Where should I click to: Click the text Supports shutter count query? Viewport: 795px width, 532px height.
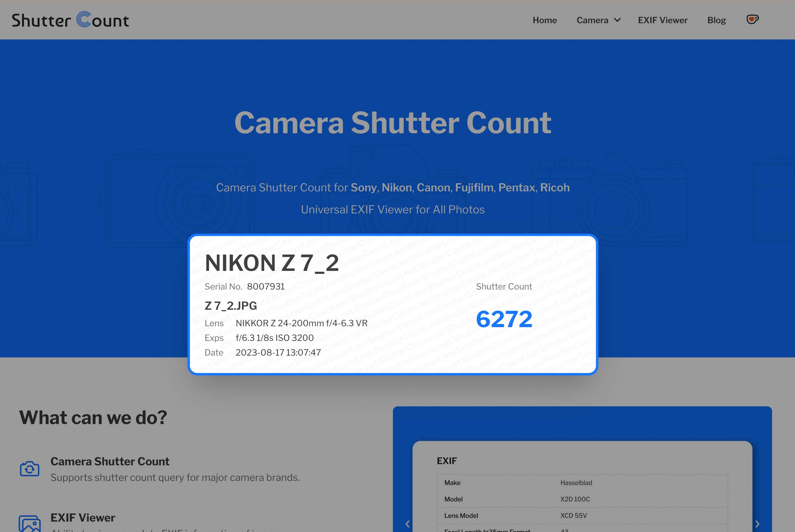tap(175, 477)
